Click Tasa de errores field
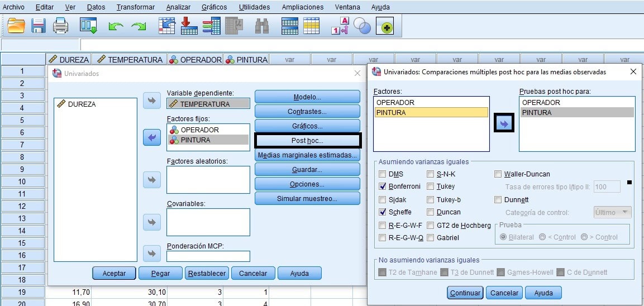Viewport: 644px width, 306px height. tap(607, 187)
